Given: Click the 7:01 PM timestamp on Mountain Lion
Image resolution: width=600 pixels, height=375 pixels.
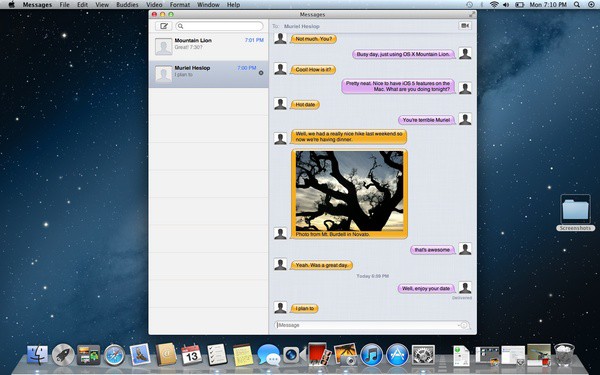Looking at the screenshot, I should point(254,40).
